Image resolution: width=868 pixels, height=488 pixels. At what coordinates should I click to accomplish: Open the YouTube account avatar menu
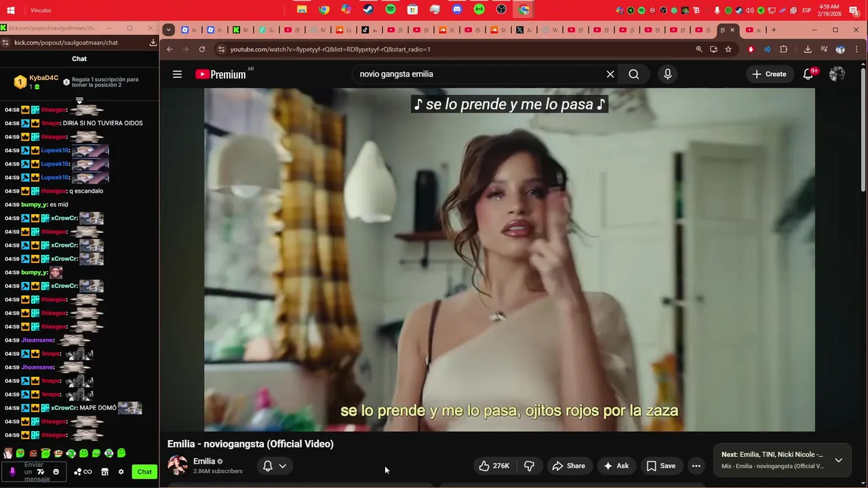(x=837, y=74)
